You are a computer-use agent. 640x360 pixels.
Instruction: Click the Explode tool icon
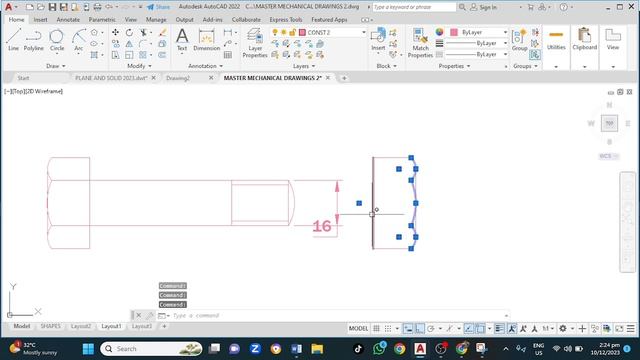coord(162,44)
